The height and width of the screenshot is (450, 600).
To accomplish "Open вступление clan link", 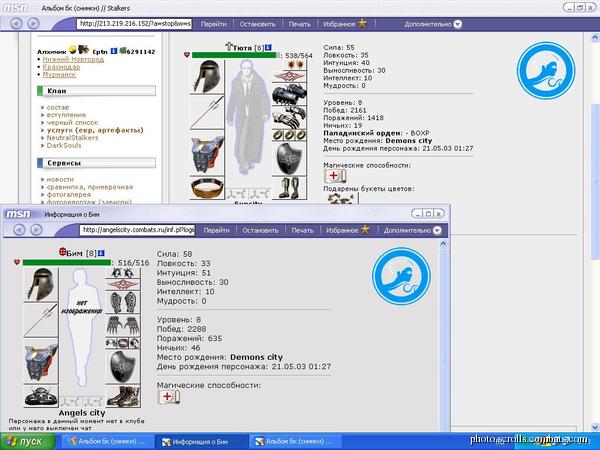I will coord(66,115).
